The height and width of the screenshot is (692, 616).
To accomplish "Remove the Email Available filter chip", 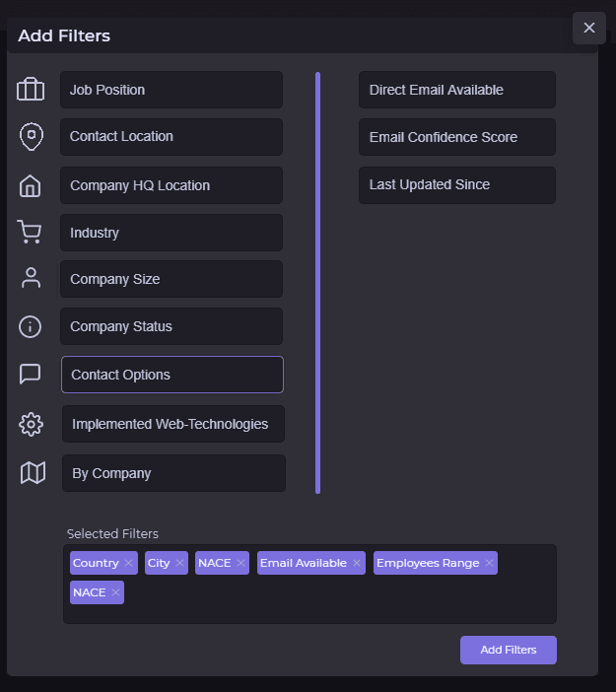I will coord(357,564).
